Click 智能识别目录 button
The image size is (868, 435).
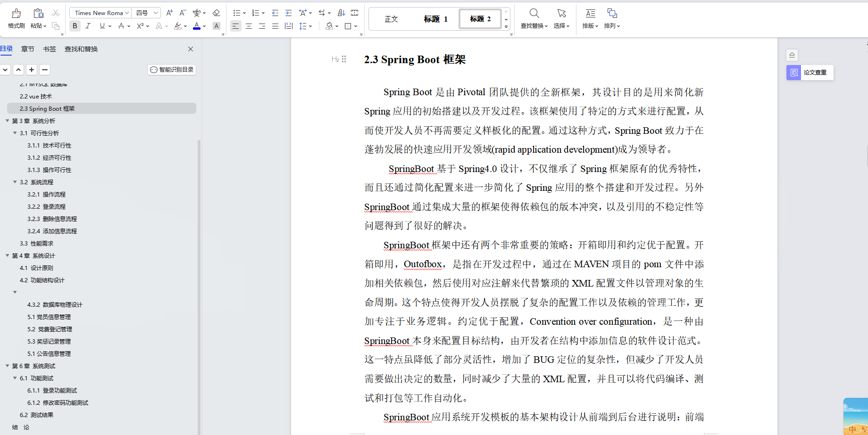pos(172,70)
